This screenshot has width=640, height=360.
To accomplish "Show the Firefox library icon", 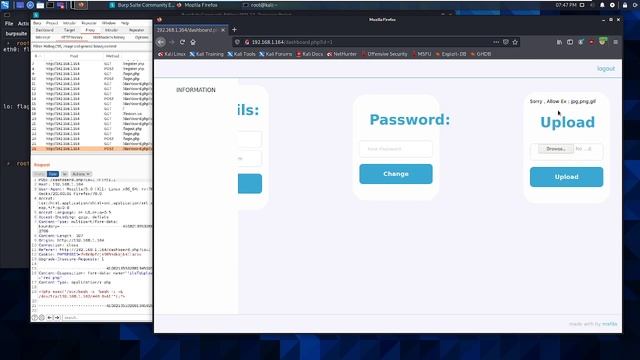I will [x=559, y=42].
